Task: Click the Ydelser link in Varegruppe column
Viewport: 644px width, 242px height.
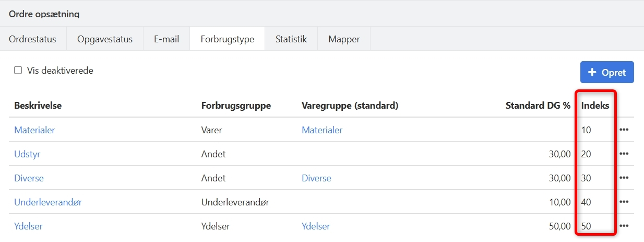Action: click(x=316, y=226)
